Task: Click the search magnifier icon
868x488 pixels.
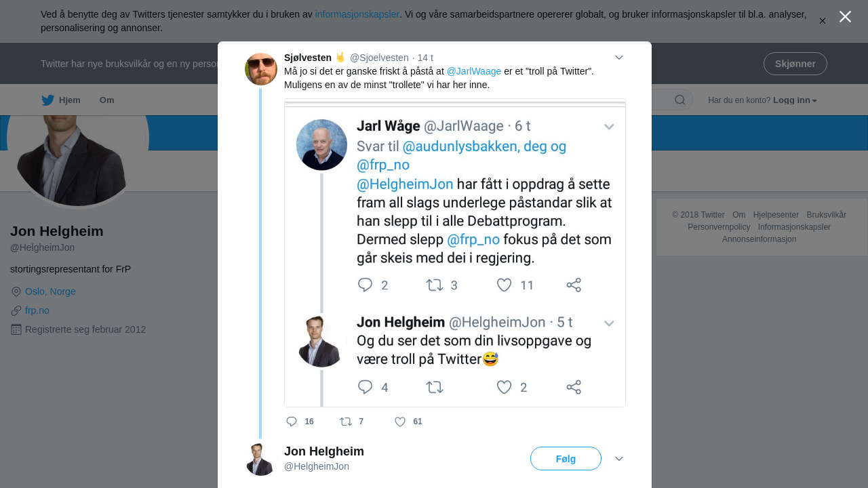Action: (679, 100)
